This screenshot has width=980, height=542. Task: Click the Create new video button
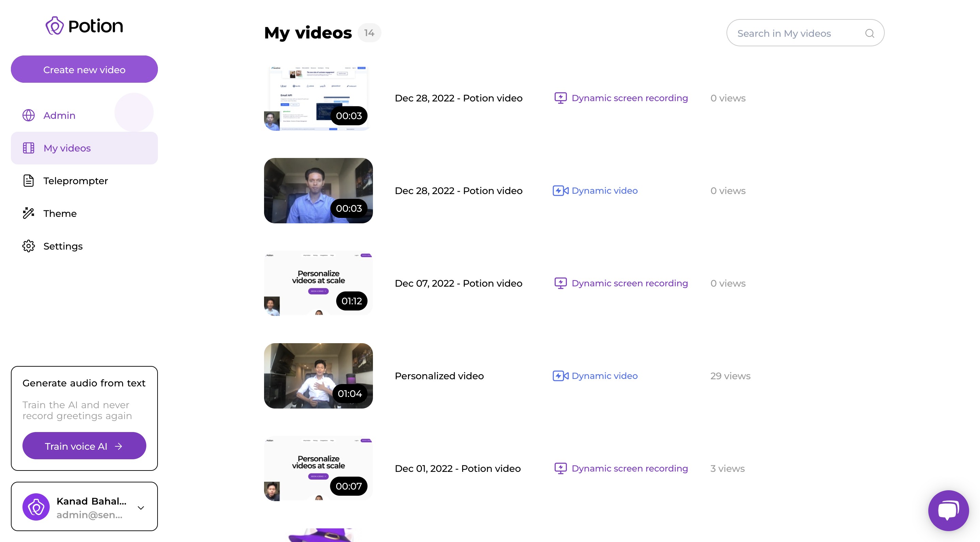click(x=84, y=69)
